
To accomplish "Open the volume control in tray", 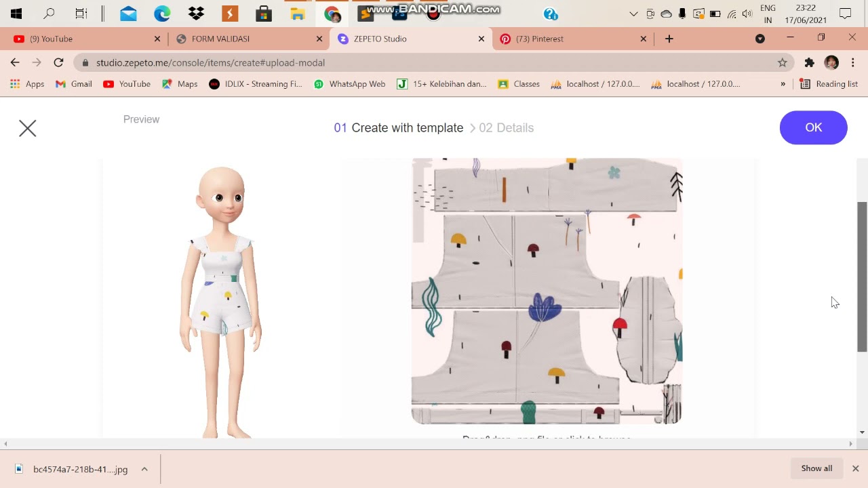I will (x=747, y=14).
